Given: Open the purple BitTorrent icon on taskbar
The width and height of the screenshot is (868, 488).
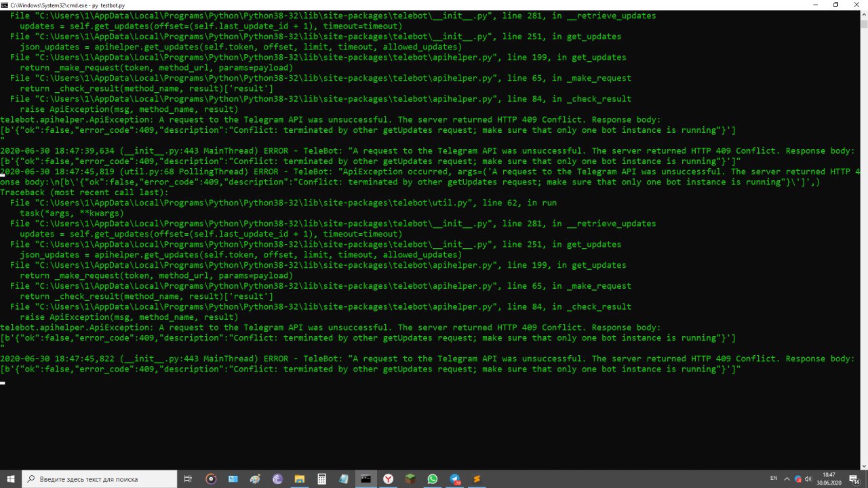Looking at the screenshot, I should click(277, 479).
